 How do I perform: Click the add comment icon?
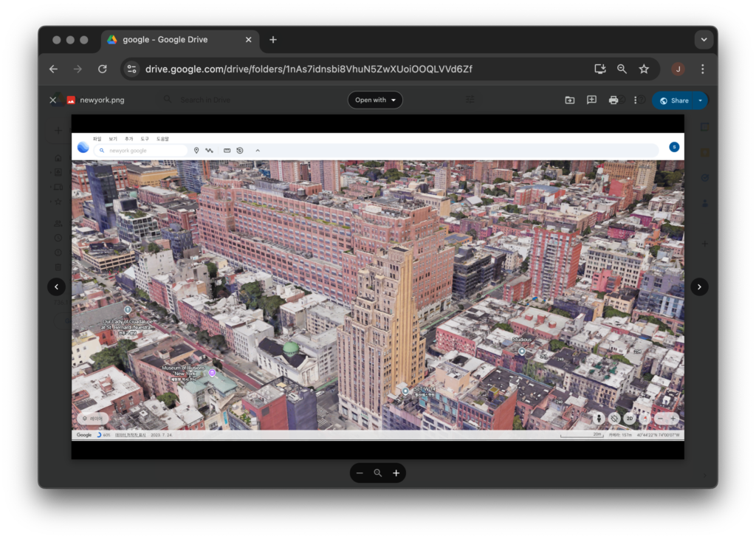click(591, 100)
